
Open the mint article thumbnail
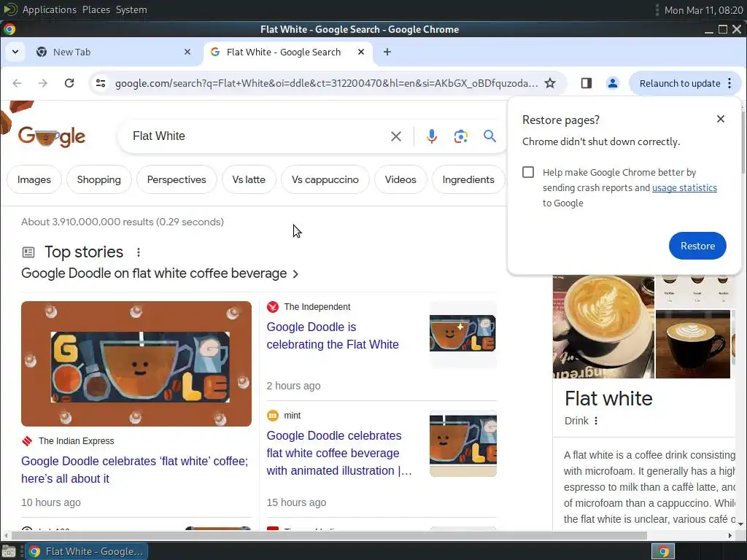click(x=462, y=443)
